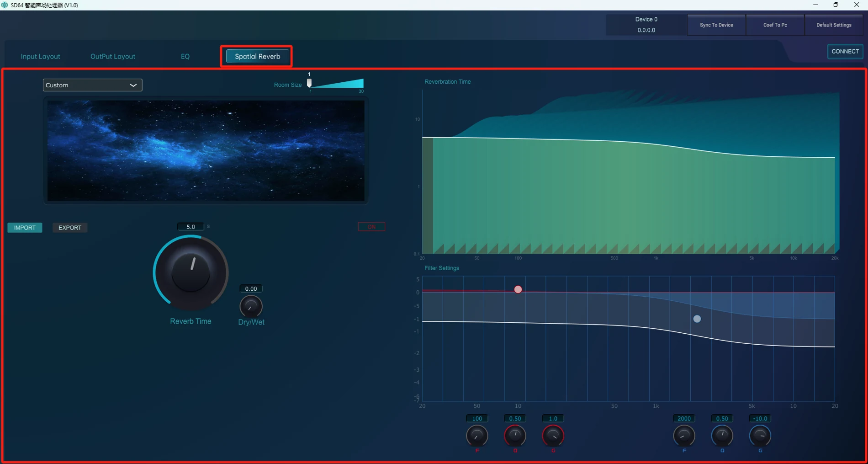Select the Spatial Reverb tab

[257, 56]
